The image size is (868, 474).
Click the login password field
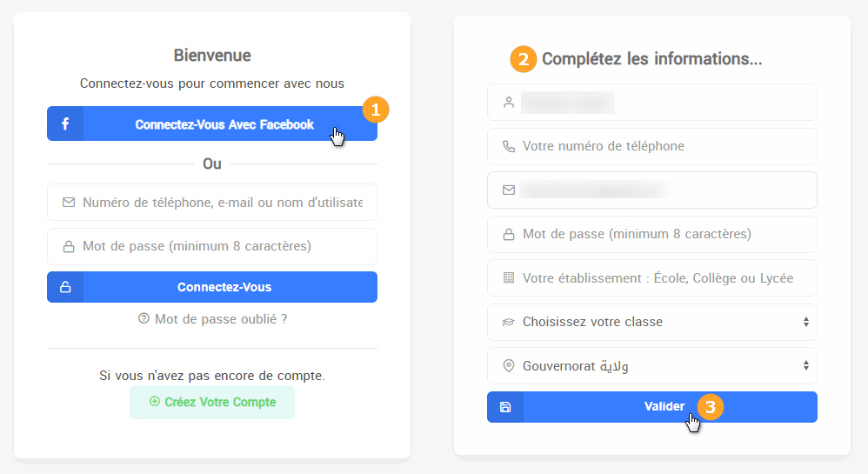(x=222, y=246)
